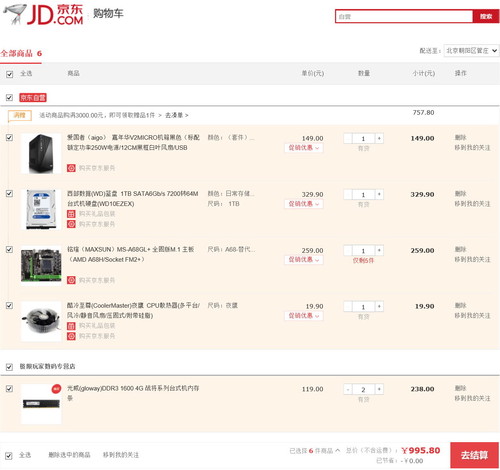Toggle the third-party store checkbox above gloway memory
Screen dimensions: 500x470
click(9, 367)
